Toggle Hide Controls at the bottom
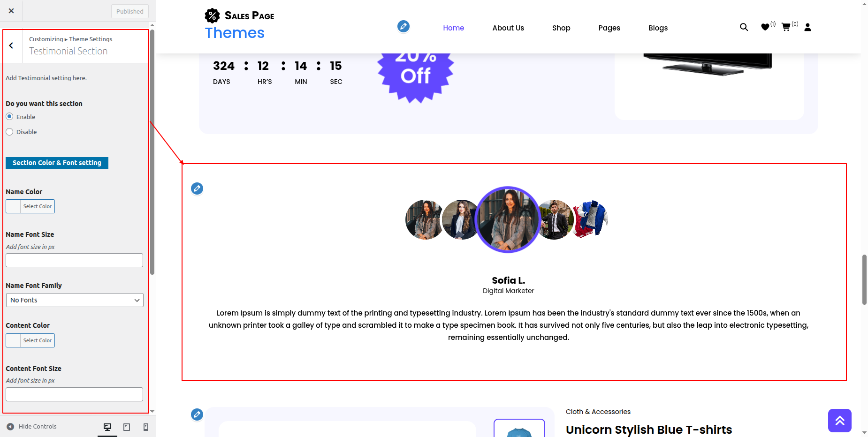The image size is (868, 437). (x=32, y=426)
